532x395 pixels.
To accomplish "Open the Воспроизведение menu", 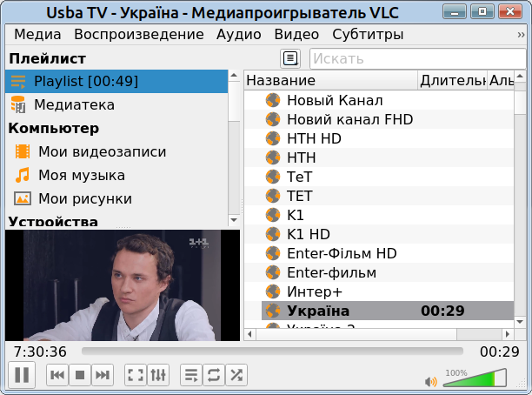I will [139, 34].
